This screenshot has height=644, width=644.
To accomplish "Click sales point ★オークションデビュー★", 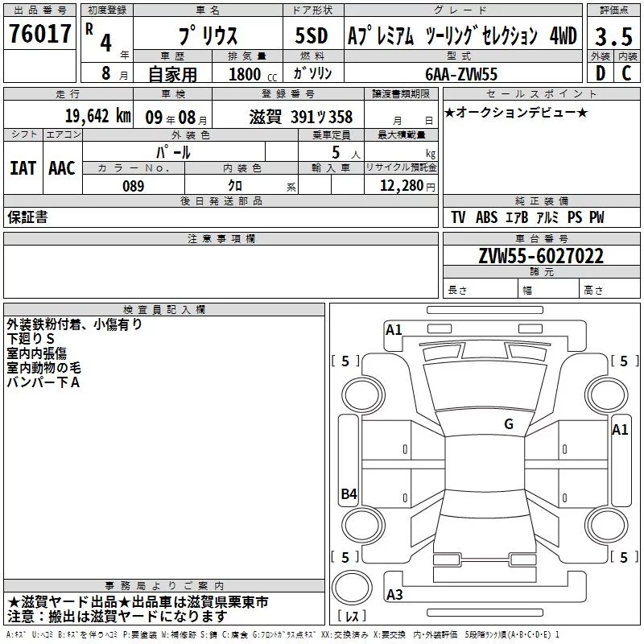I will point(516,112).
